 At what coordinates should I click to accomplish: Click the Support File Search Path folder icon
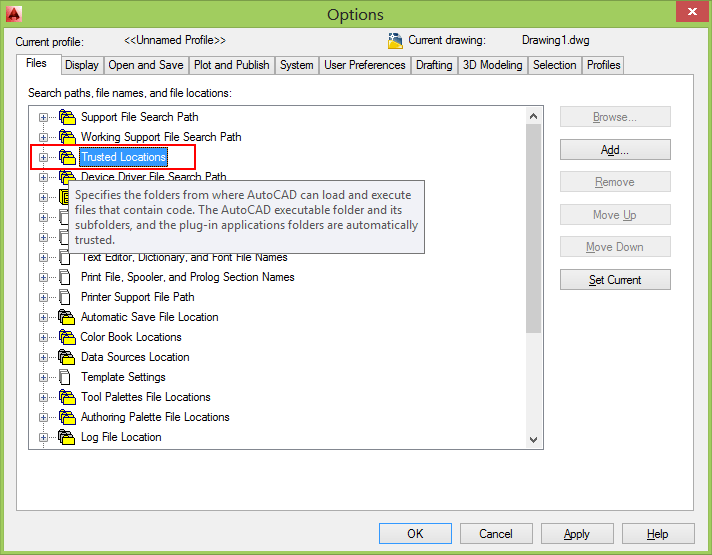coord(67,117)
